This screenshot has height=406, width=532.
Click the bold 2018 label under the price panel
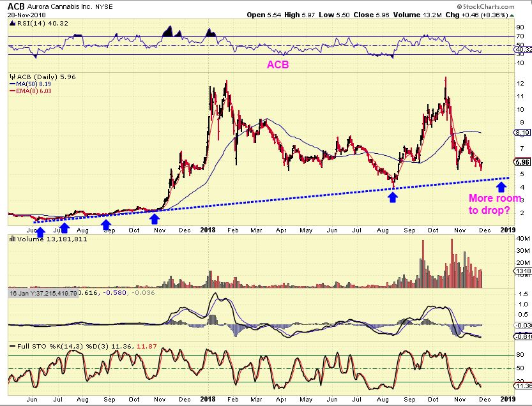208,230
